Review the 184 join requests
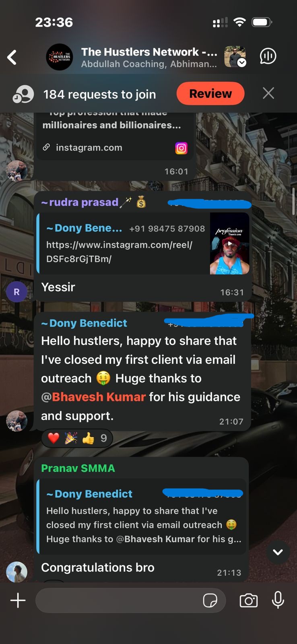 pos(210,93)
